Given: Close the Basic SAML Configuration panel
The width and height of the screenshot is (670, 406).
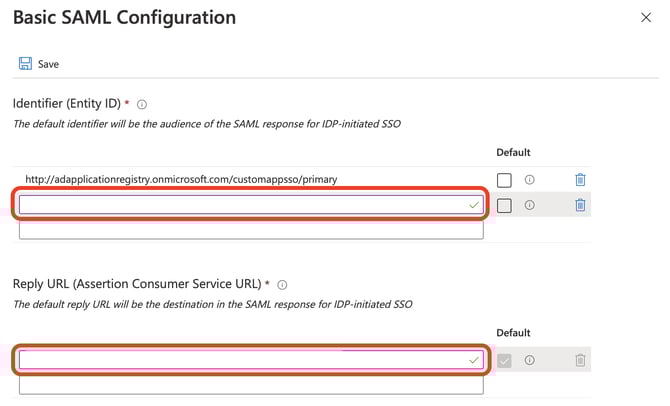Looking at the screenshot, I should click(644, 17).
